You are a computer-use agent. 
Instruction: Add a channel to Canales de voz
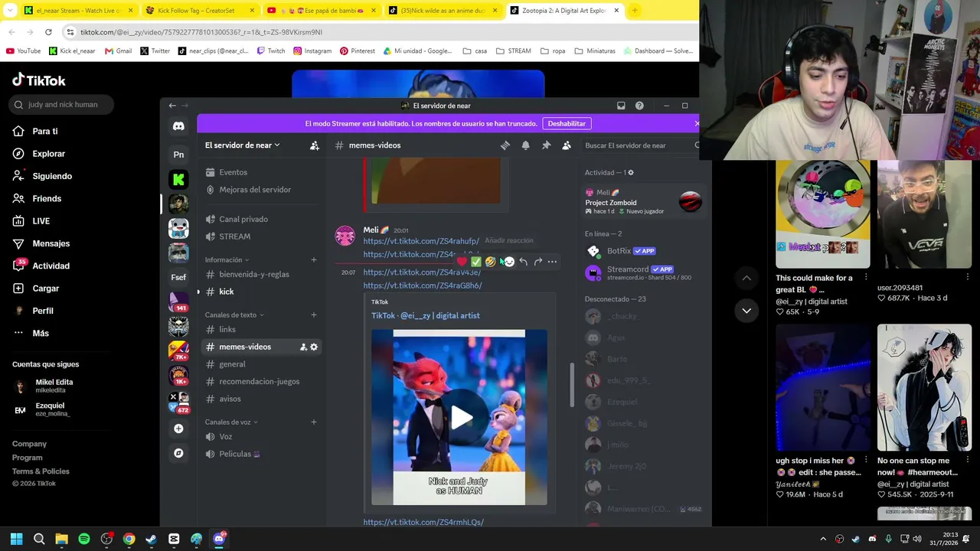point(314,422)
